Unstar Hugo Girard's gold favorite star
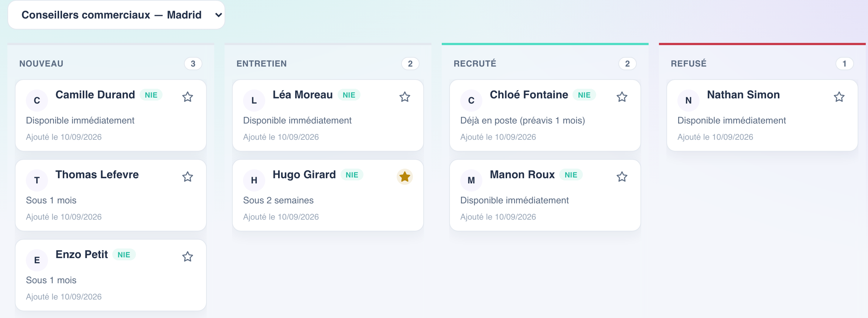Image resolution: width=868 pixels, height=318 pixels. [x=405, y=177]
